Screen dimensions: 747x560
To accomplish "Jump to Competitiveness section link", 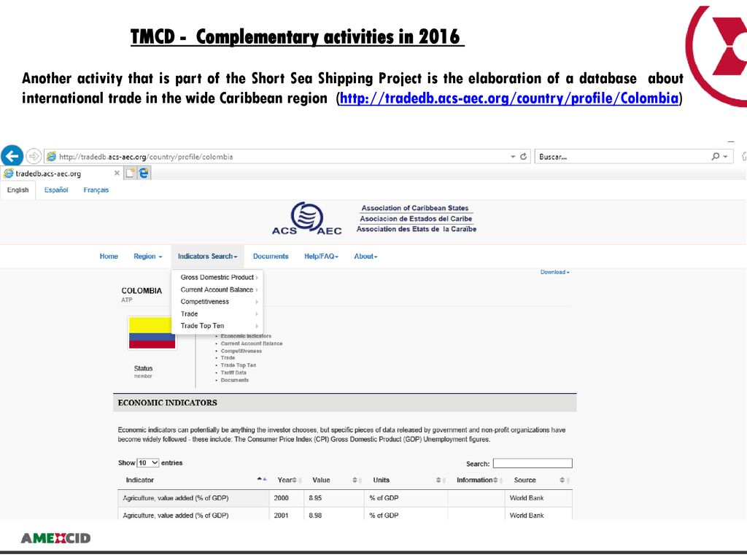I will 241,351.
